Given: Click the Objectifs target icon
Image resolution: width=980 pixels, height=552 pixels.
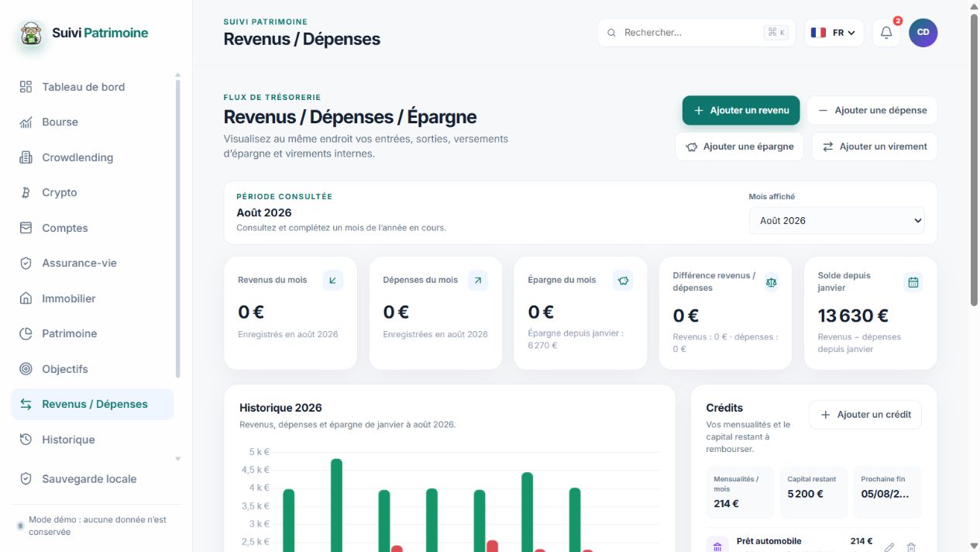Looking at the screenshot, I should 26,369.
